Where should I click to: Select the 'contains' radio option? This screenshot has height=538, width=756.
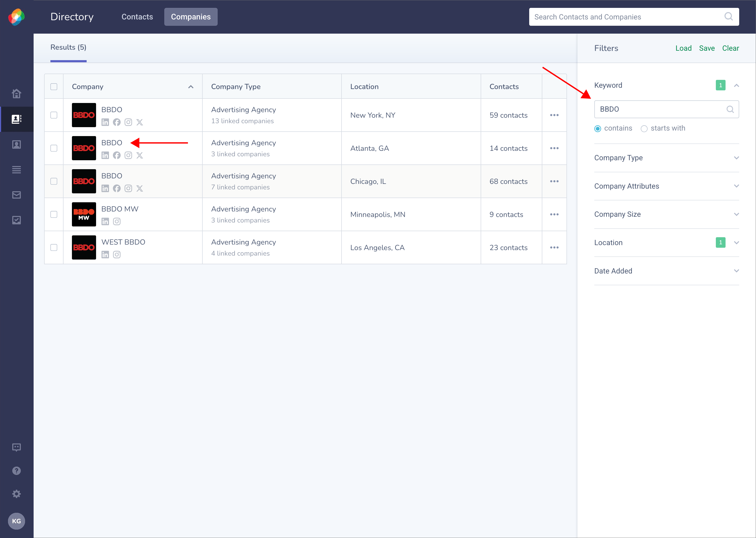coord(598,128)
